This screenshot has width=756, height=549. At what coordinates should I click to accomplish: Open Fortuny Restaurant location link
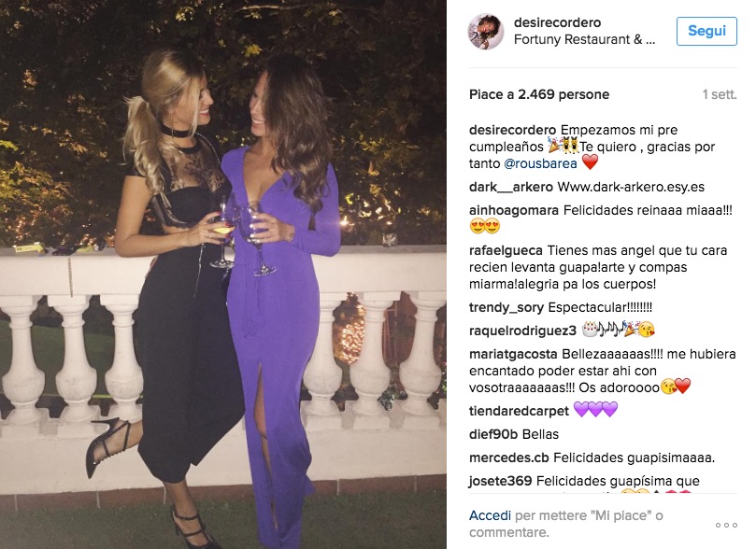click(584, 39)
